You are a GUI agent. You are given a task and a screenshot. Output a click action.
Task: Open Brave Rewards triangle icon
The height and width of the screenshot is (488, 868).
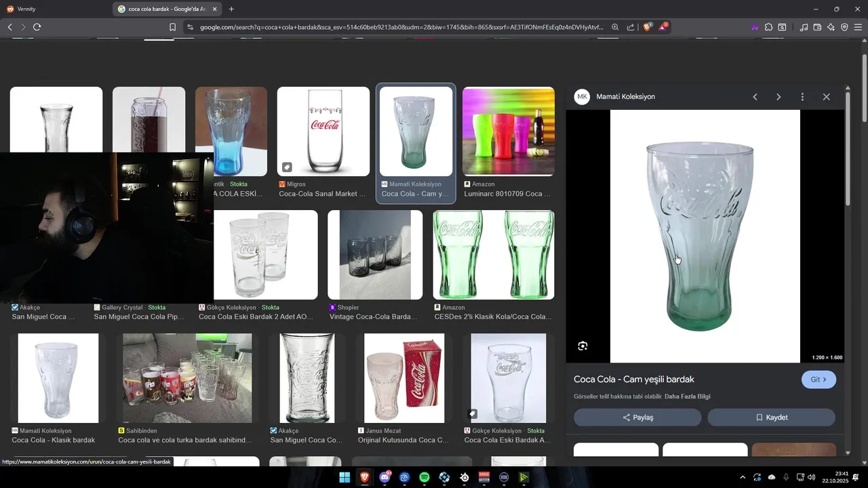663,27
